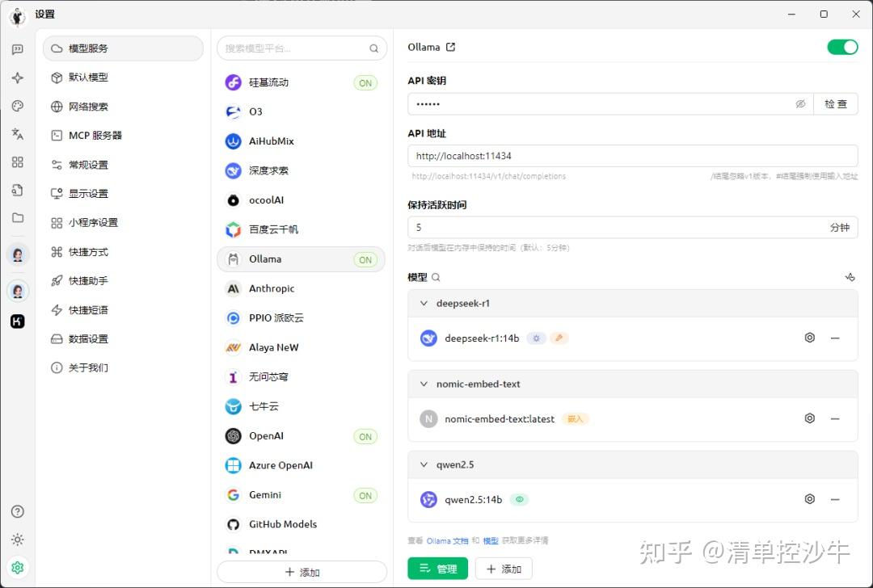Select 网络搜索 settings menu

click(123, 107)
